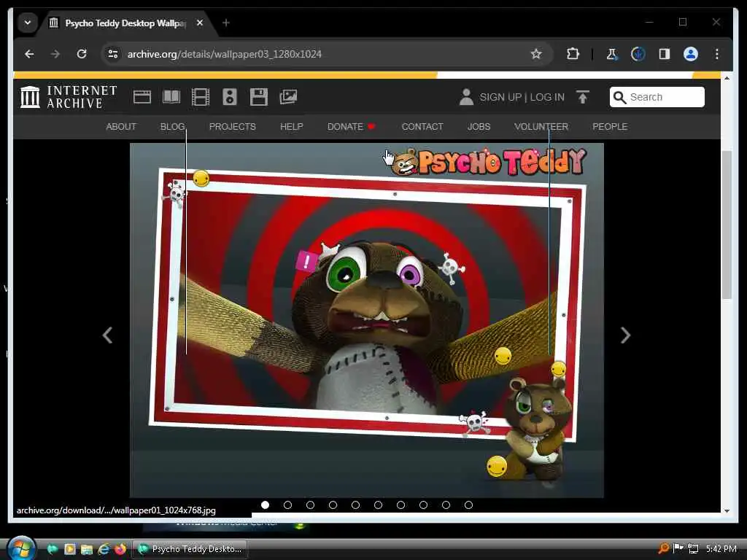
Task: Open the ABOUT menu item
Action: coord(121,127)
